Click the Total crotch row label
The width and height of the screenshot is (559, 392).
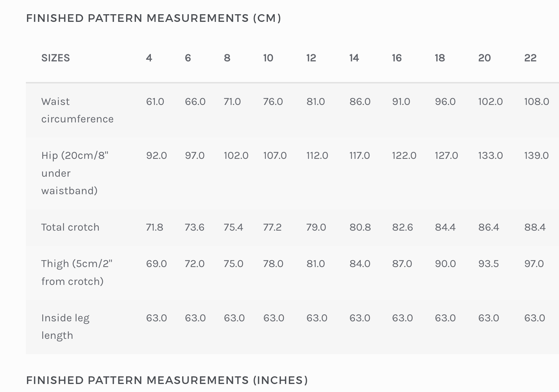(70, 227)
